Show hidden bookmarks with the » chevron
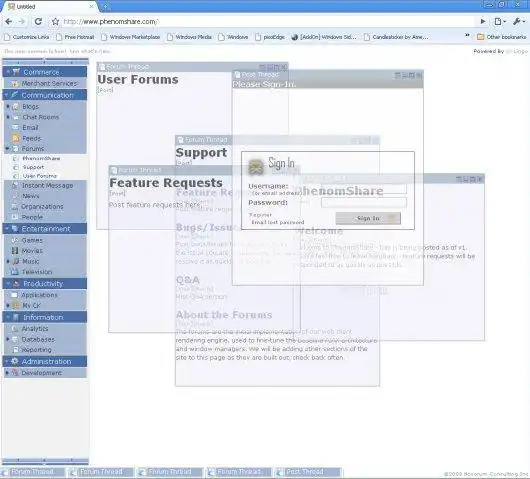Viewport: 530px width, 479px height. point(467,36)
